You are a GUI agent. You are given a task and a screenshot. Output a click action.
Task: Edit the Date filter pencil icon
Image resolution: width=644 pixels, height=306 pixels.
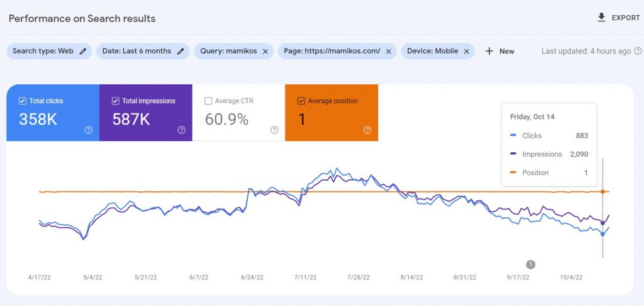[x=180, y=52]
